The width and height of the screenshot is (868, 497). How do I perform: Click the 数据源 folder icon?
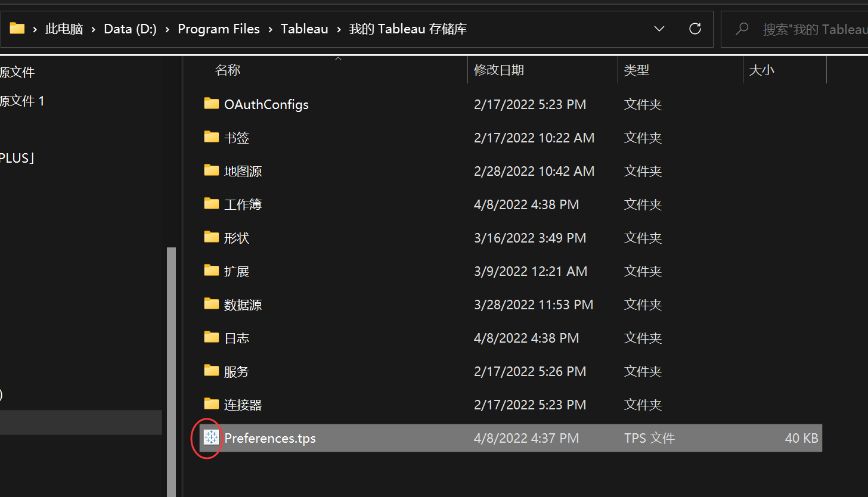click(x=211, y=304)
